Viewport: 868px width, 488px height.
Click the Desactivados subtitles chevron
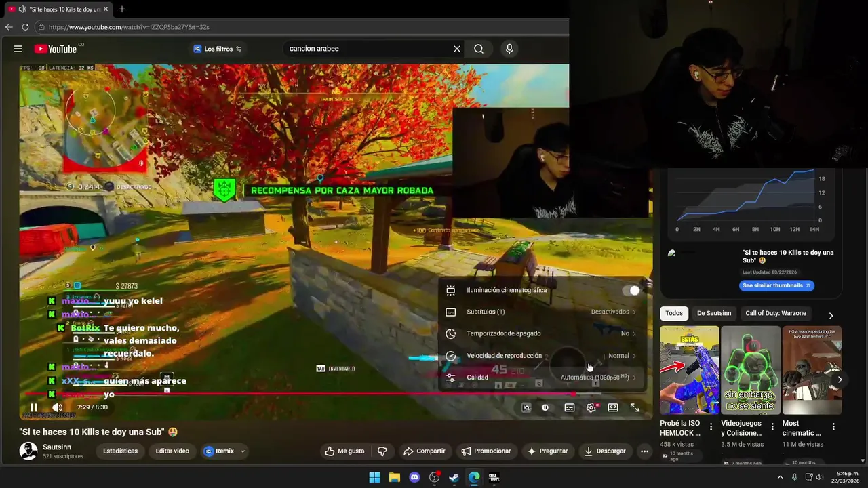pos(634,312)
